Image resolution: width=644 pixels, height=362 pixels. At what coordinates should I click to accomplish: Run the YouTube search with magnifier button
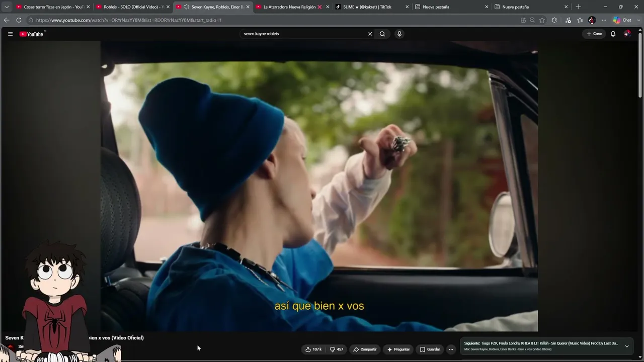click(382, 34)
